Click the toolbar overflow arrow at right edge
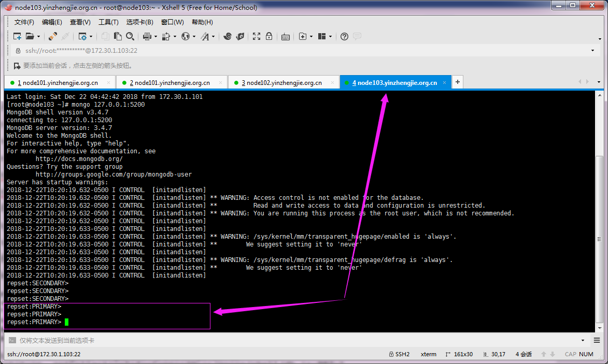The image size is (608, 364). [x=600, y=39]
